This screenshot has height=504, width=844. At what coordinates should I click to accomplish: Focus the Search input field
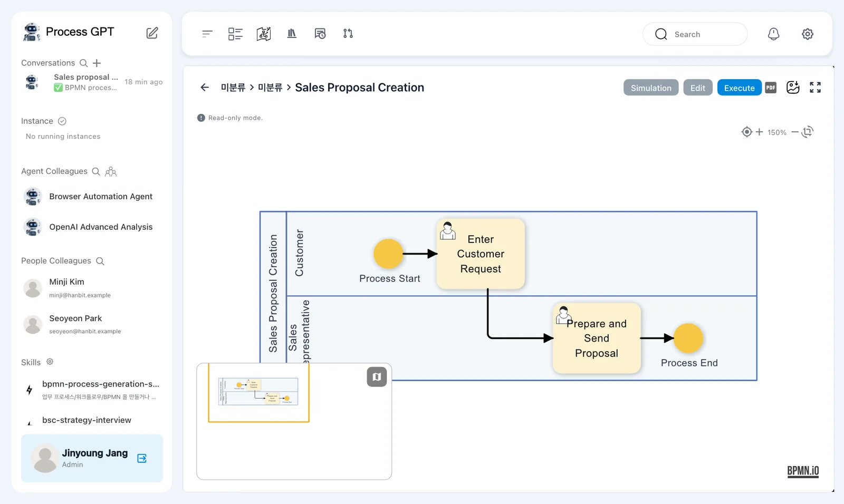coord(695,34)
